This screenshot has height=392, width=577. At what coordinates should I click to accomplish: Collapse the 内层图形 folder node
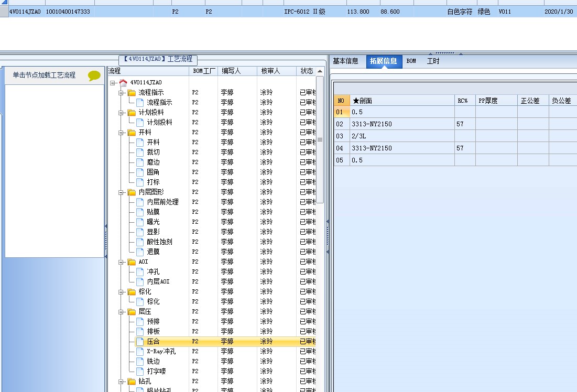[121, 192]
